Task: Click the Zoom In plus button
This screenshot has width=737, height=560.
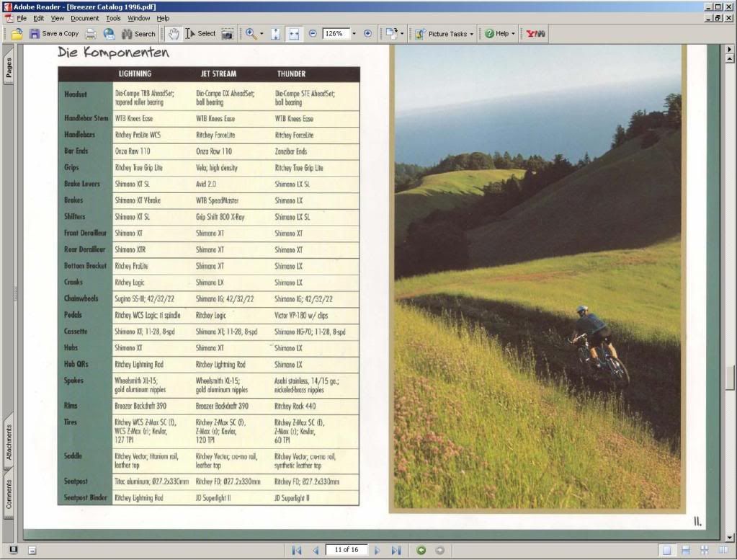Action: pos(367,34)
